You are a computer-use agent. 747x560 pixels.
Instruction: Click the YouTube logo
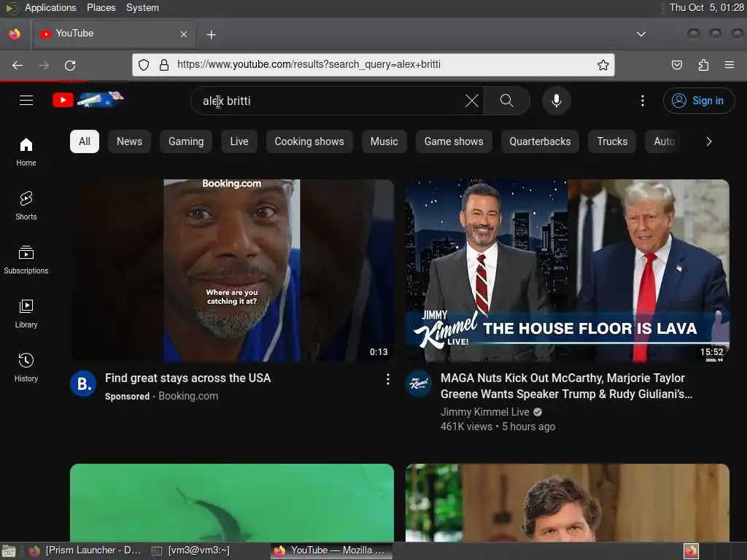tap(88, 99)
